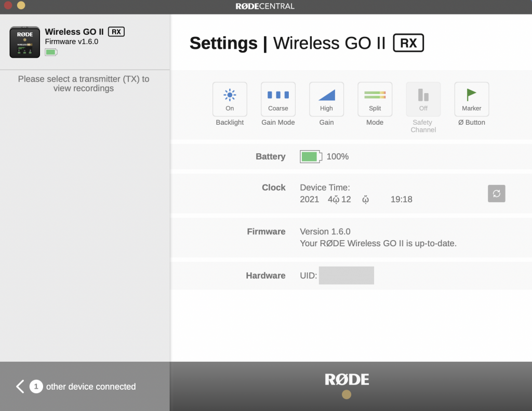Click the connected device count badge
The width and height of the screenshot is (532, 411).
pos(36,386)
